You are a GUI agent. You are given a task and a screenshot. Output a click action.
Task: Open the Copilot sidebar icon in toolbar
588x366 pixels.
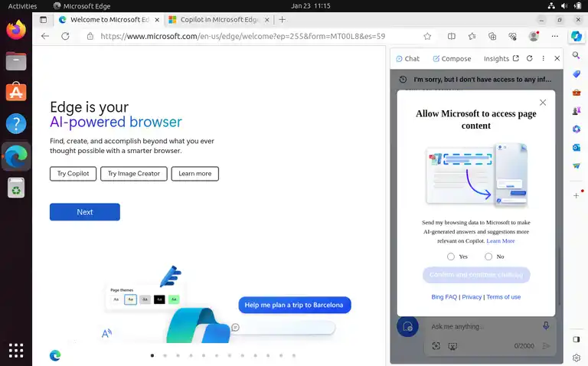coord(577,37)
